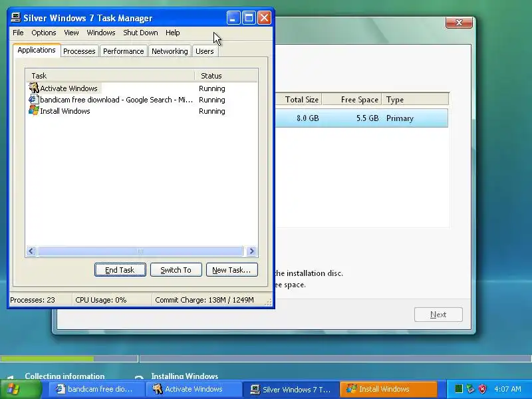
Task: Open Activate Windows taskbar button
Action: click(x=194, y=389)
